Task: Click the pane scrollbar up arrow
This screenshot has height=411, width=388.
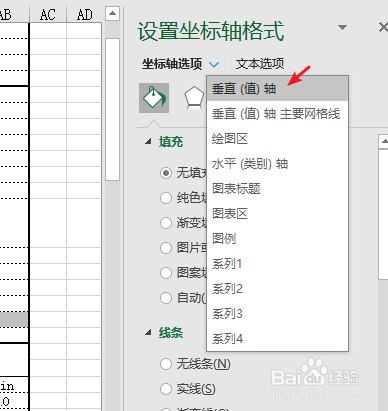Action: point(384,141)
